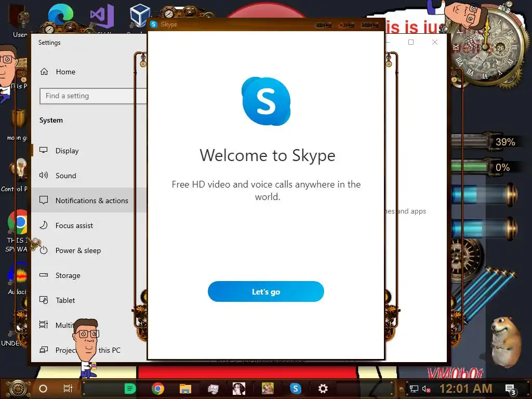Screen dimensions: 532x399
Task: Click the Multitasking icon in Settings sidebar
Action: 44,325
